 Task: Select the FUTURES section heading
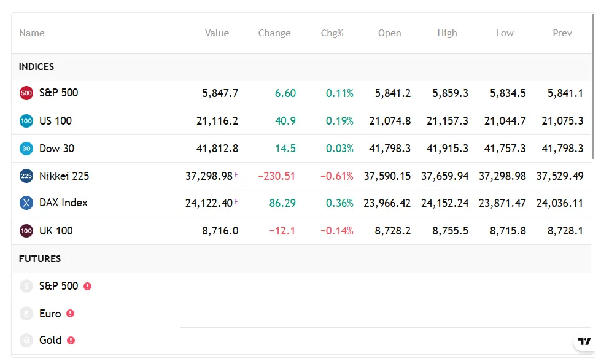(40, 259)
